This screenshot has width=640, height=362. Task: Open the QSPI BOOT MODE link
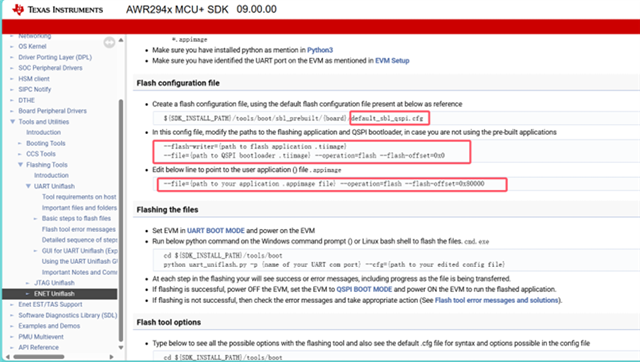click(364, 289)
